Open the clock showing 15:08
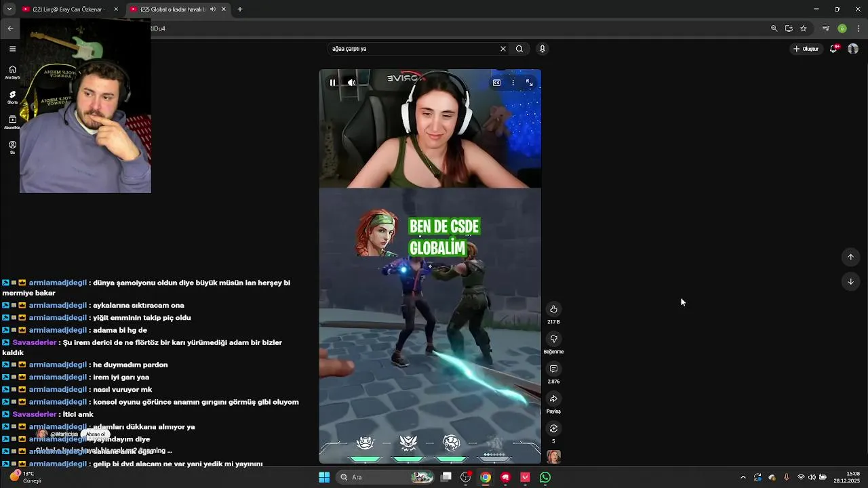 coord(848,477)
